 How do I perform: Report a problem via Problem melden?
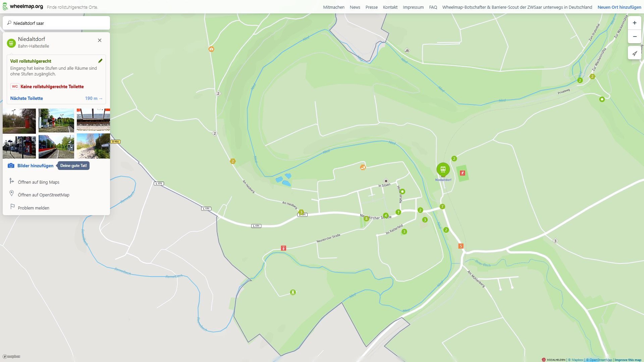point(34,208)
